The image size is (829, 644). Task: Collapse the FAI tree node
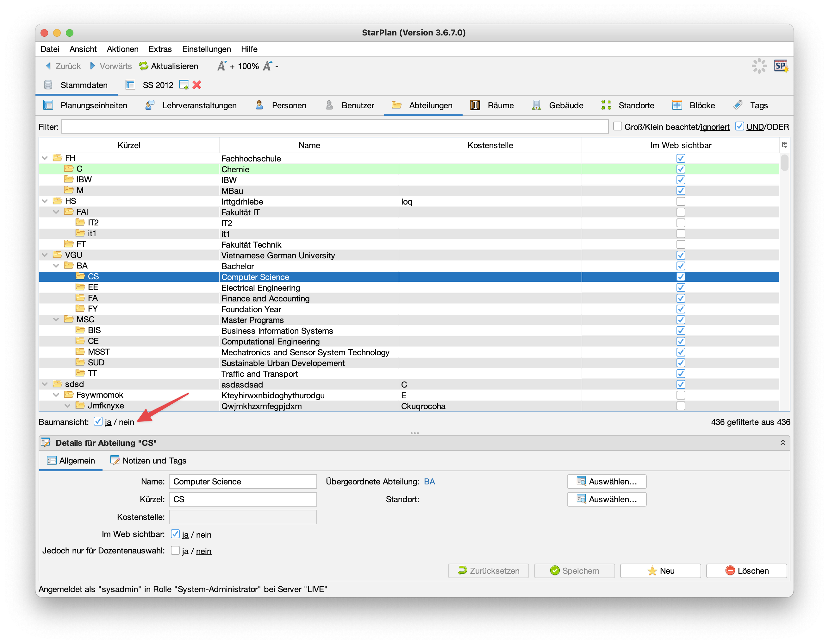pos(56,212)
